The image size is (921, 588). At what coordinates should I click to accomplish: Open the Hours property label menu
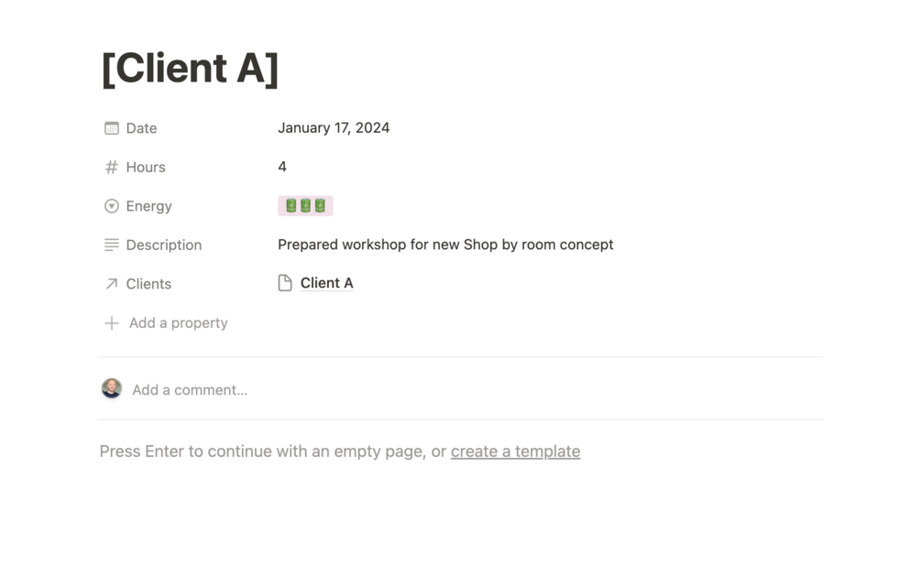pyautogui.click(x=146, y=167)
